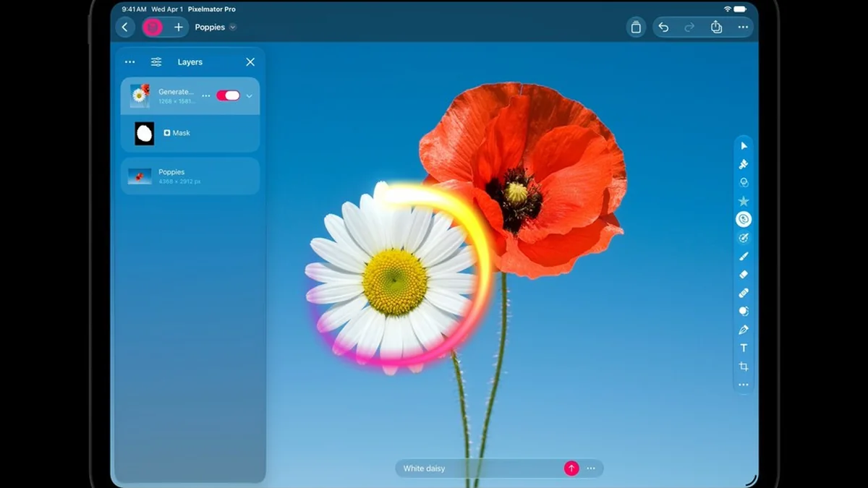Open the share and export icon
868x488 pixels.
(x=716, y=27)
